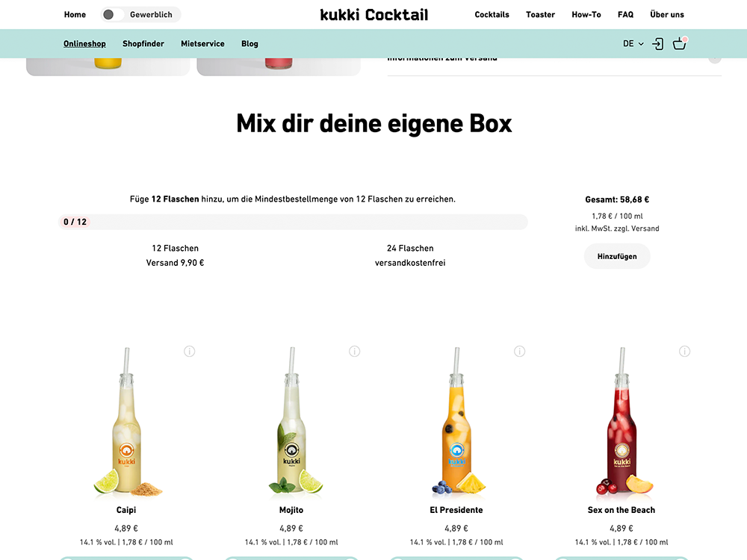
Task: Open the Cocktails menu
Action: (x=492, y=15)
